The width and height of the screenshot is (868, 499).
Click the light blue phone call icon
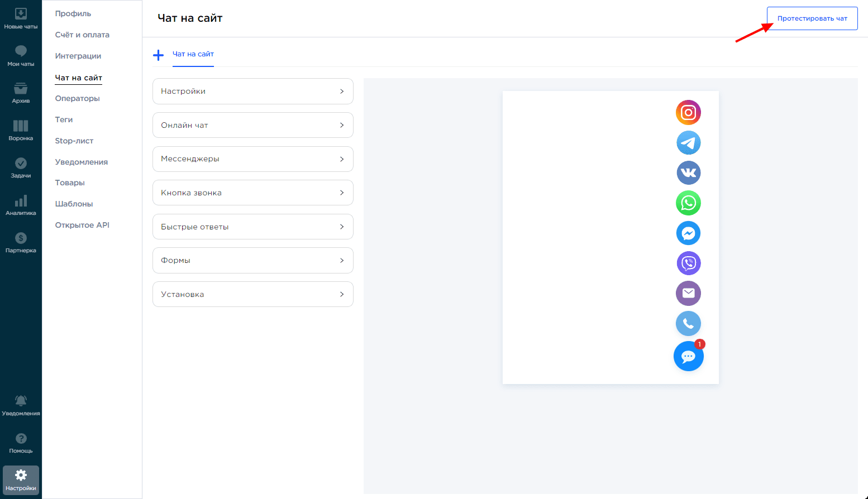688,324
